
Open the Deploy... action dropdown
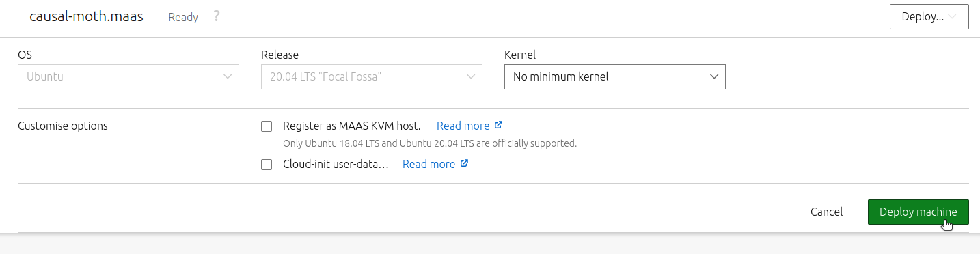pos(929,17)
